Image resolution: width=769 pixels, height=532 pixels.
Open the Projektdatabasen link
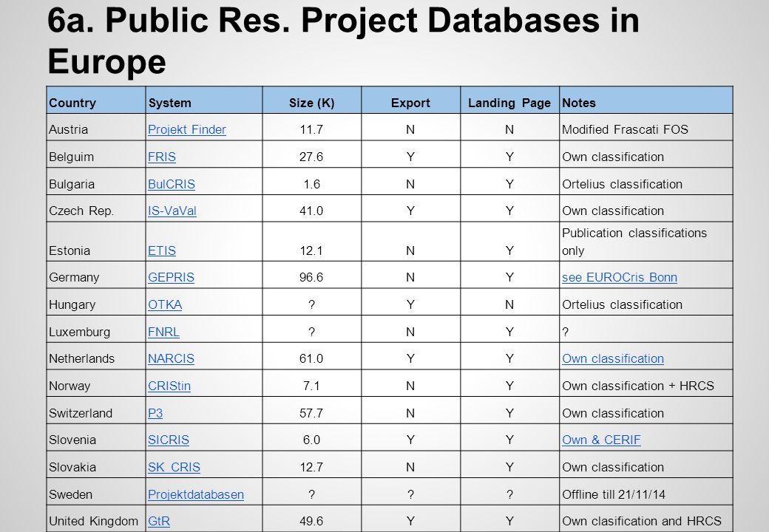coord(196,494)
